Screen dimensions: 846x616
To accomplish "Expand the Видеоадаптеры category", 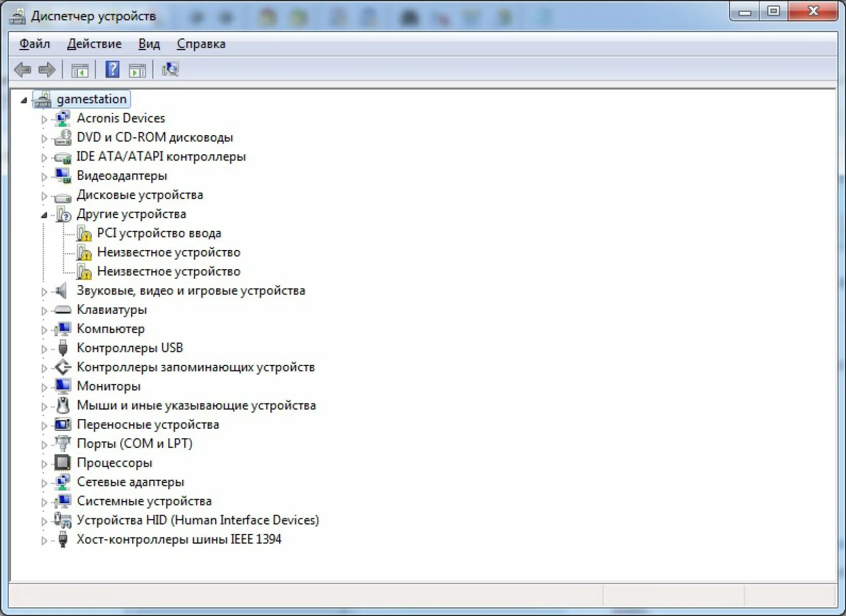I will click(x=44, y=177).
